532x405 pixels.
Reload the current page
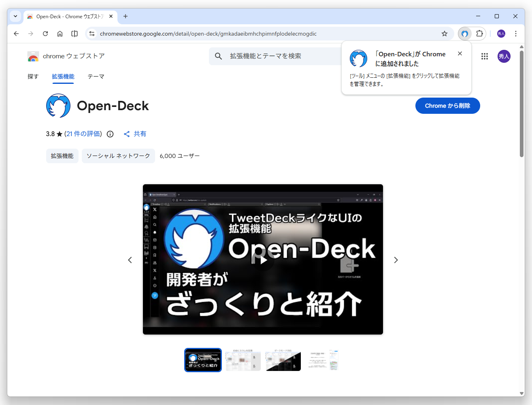(45, 34)
